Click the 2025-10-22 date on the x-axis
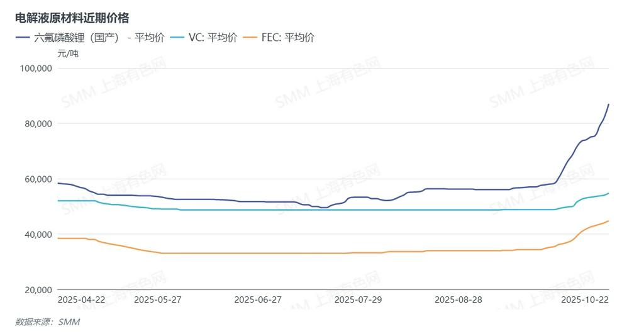This screenshot has height=336, width=644. pos(585,300)
